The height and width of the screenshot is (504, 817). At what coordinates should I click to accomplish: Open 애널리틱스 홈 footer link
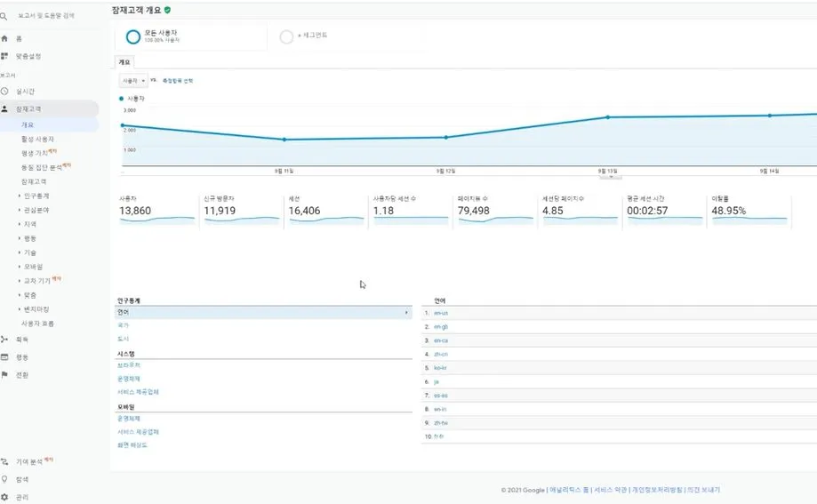point(569,490)
